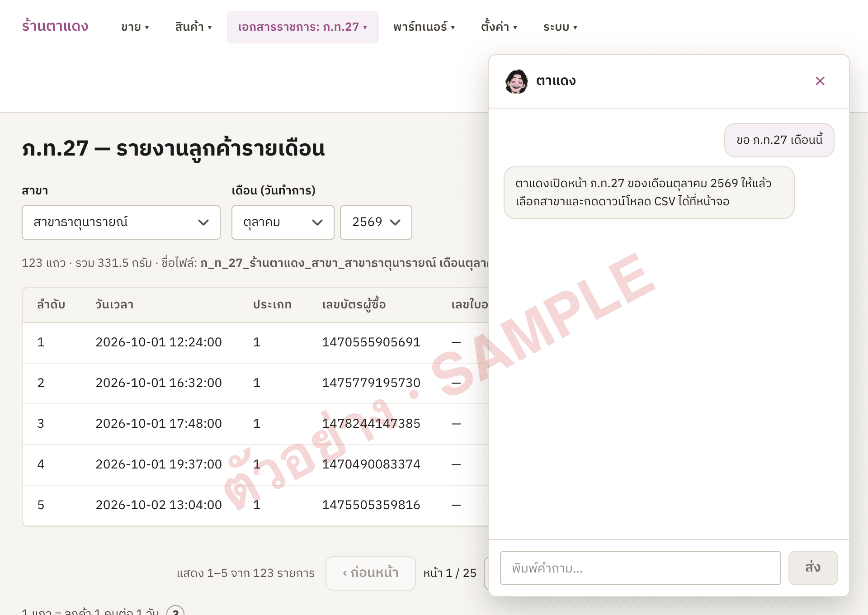The height and width of the screenshot is (615, 868).
Task: Select the row dated 2026-10-02 13:04:00
Action: coord(255,505)
